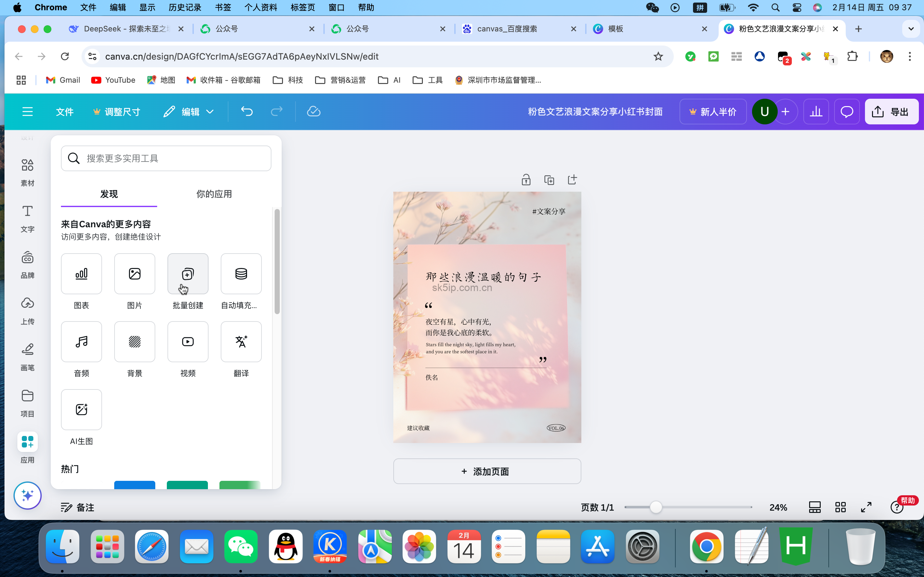924x577 pixels.
Task: Switch to the 你的应用 tab
Action: coord(213,194)
